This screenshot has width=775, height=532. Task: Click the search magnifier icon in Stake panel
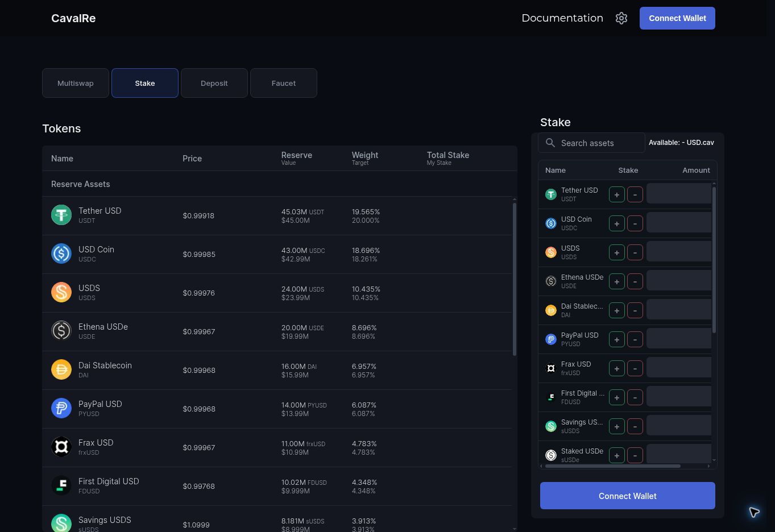[x=550, y=143]
